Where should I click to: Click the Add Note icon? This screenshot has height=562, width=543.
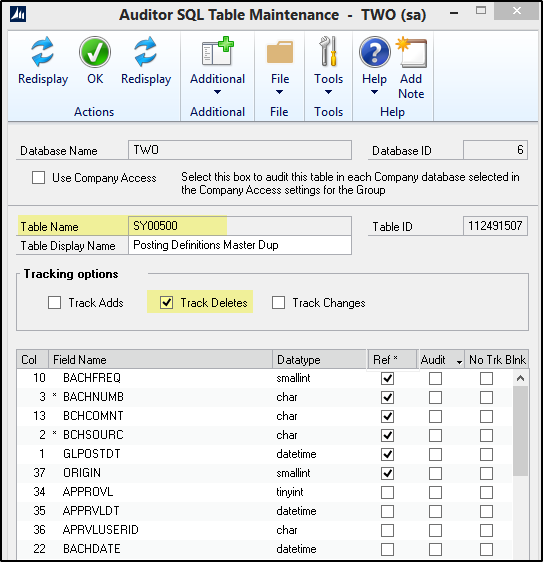click(x=412, y=52)
